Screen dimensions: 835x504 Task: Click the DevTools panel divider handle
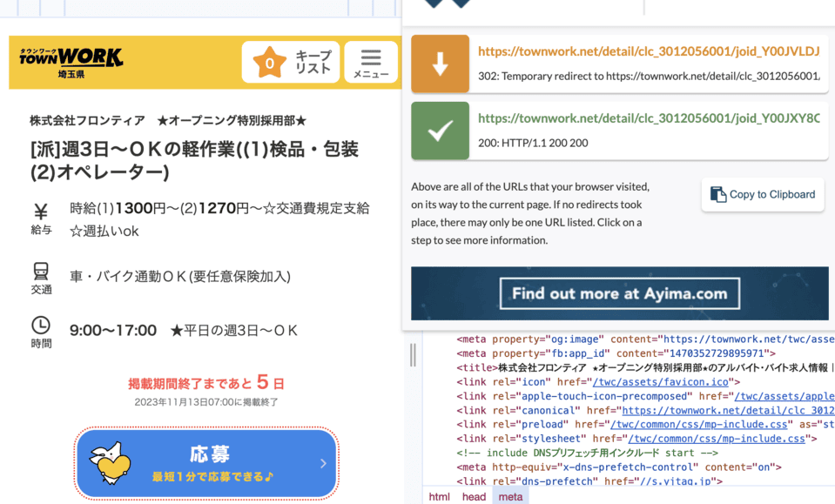point(413,354)
